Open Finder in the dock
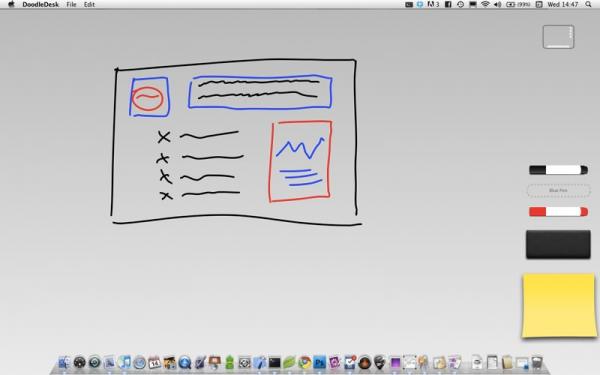This screenshot has height=375, width=600. (64, 362)
